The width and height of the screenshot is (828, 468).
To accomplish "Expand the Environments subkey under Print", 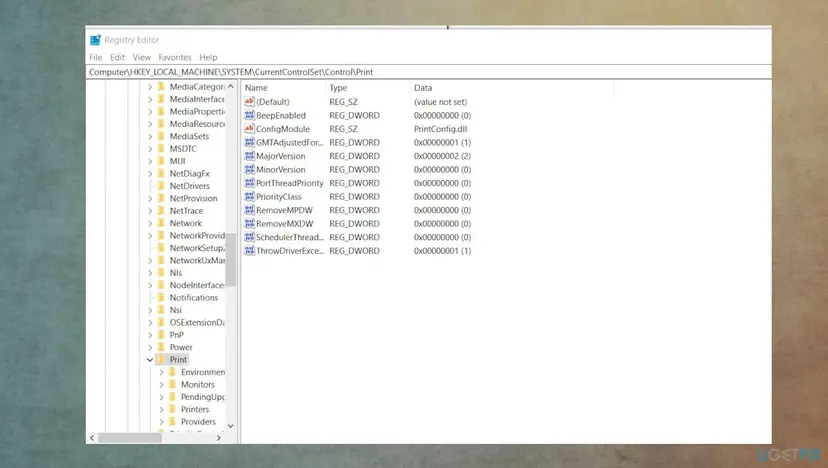I will pos(162,372).
